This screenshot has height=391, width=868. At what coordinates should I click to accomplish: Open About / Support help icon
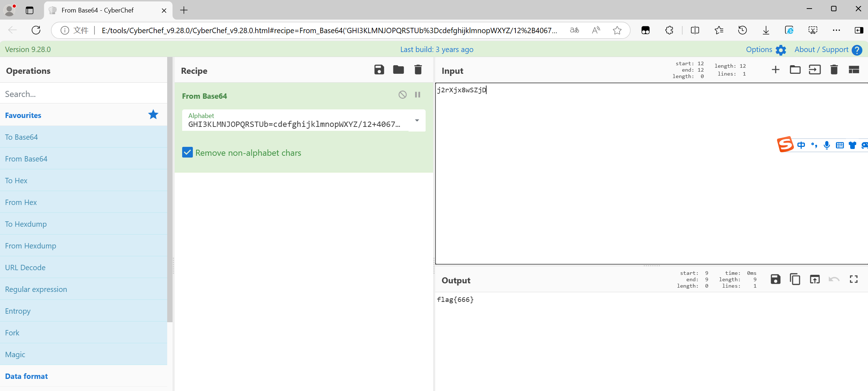[857, 50]
